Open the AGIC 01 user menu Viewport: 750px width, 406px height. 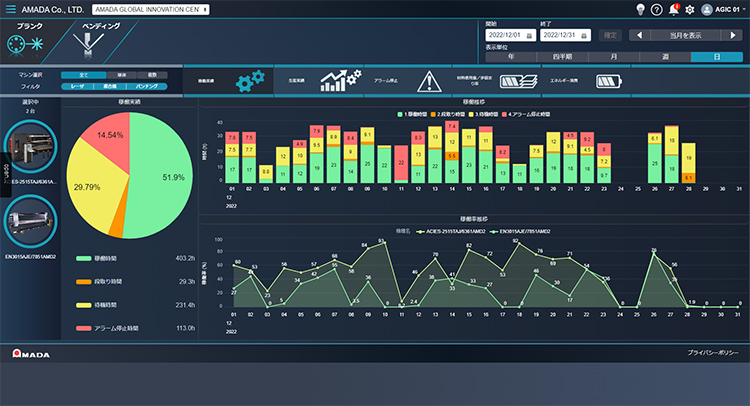(x=723, y=9)
